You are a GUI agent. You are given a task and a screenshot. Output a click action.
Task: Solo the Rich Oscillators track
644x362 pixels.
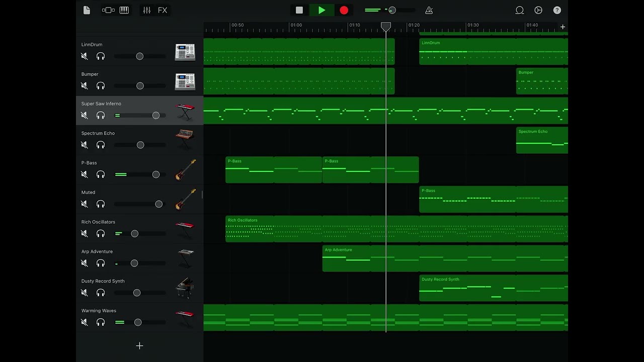[101, 234]
